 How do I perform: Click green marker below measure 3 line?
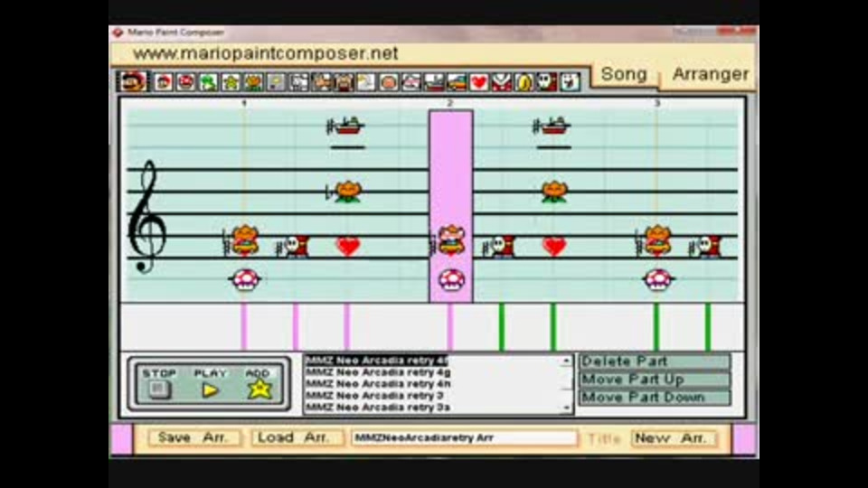click(656, 326)
